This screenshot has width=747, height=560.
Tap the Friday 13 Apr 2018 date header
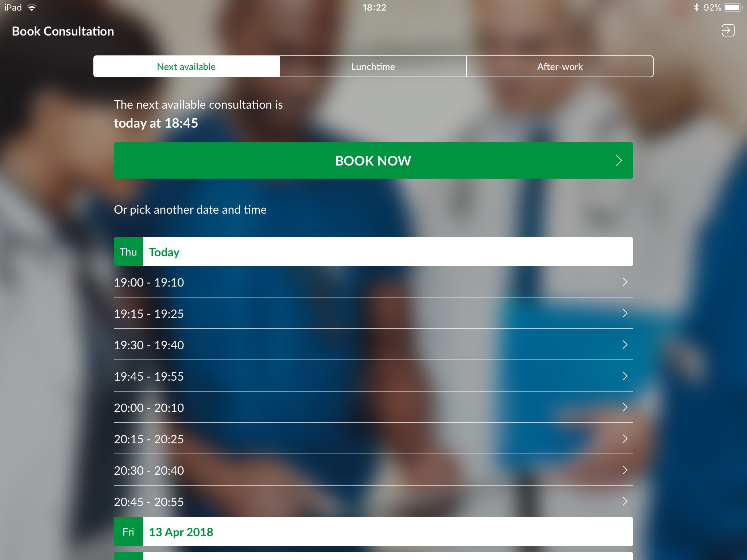coord(373,532)
